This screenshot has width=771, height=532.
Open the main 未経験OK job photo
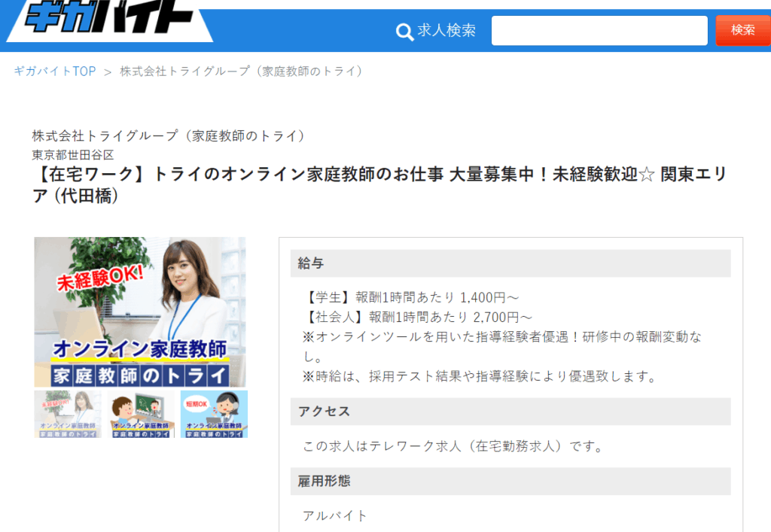click(140, 312)
